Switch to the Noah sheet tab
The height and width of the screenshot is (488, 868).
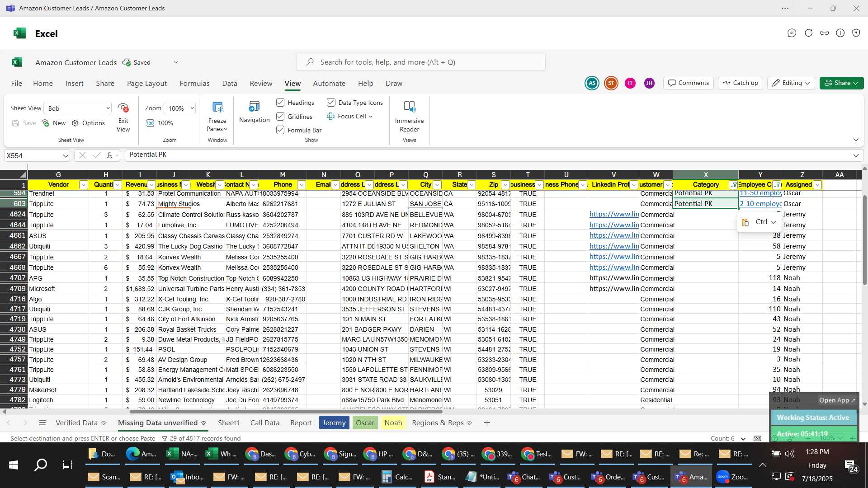(x=393, y=423)
